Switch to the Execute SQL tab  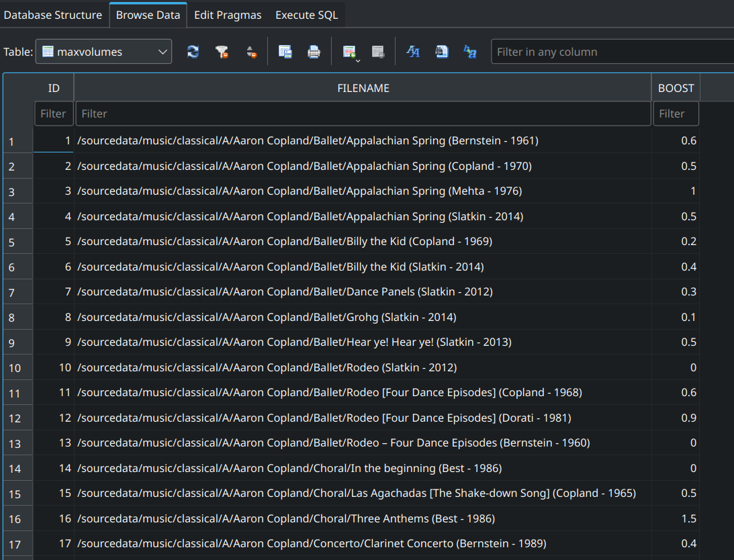(306, 14)
